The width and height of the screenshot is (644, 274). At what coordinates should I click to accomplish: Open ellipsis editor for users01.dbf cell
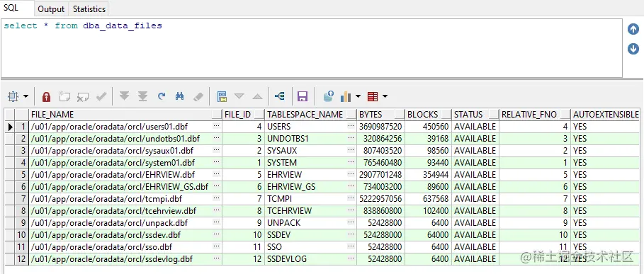[x=217, y=126]
